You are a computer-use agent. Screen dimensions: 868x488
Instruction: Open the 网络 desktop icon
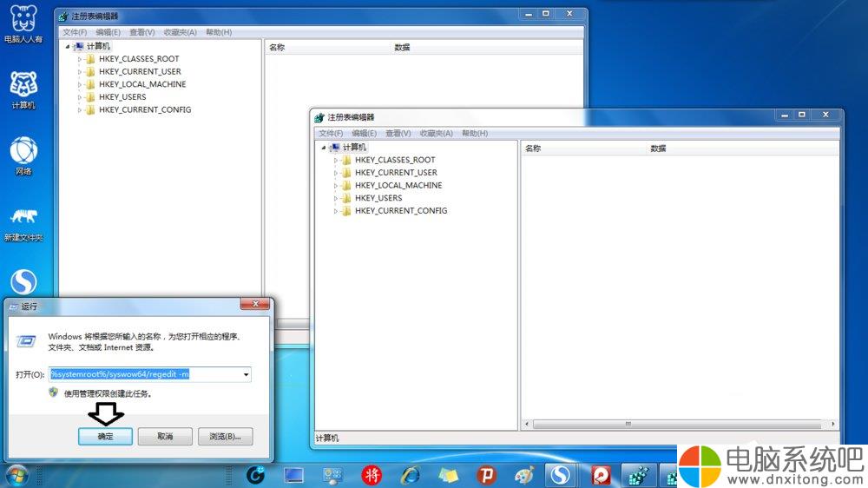pos(23,156)
